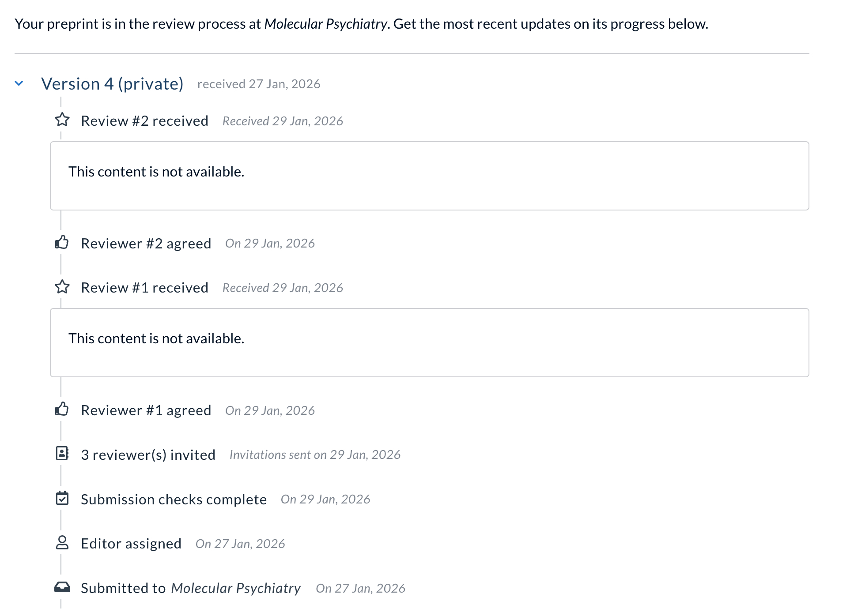
Task: Click the Version 4 (private) heading
Action: click(x=112, y=84)
